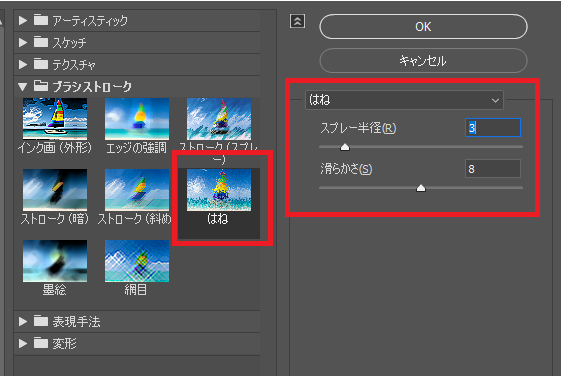Open the はね filter dropdown
This screenshot has height=376, width=561.
point(404,100)
